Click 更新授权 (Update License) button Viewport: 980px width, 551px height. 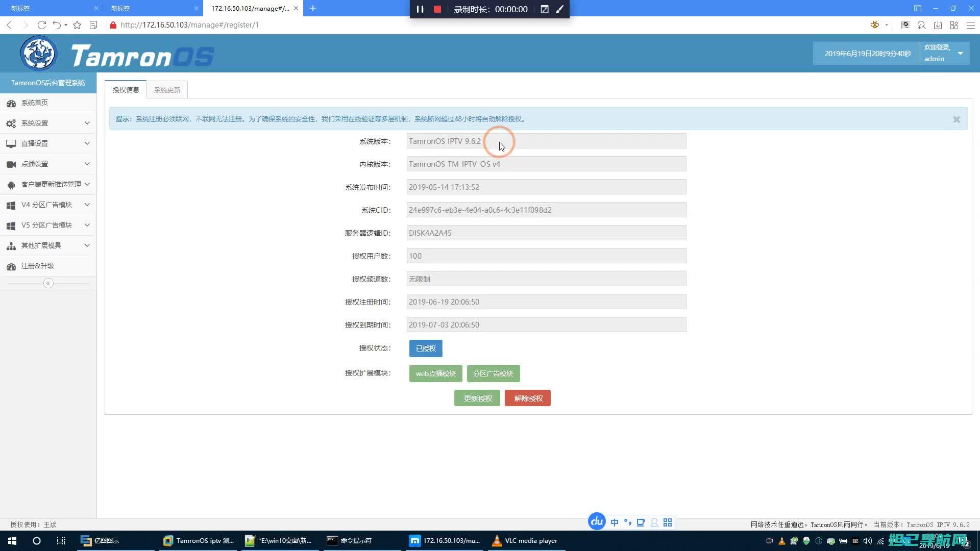coord(478,397)
